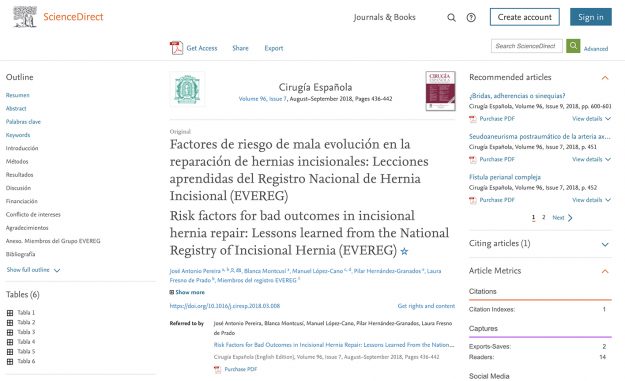
Task: Click the Next page arrow icon
Action: tap(570, 218)
